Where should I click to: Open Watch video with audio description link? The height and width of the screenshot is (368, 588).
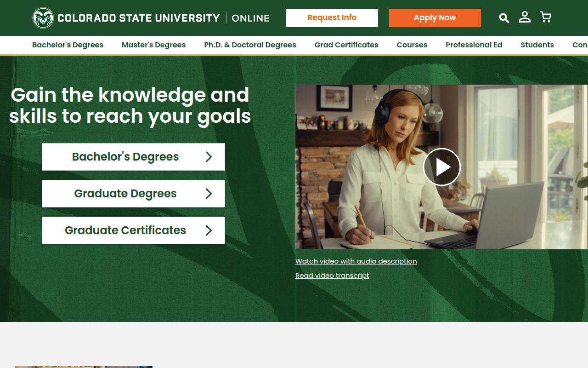click(x=356, y=261)
